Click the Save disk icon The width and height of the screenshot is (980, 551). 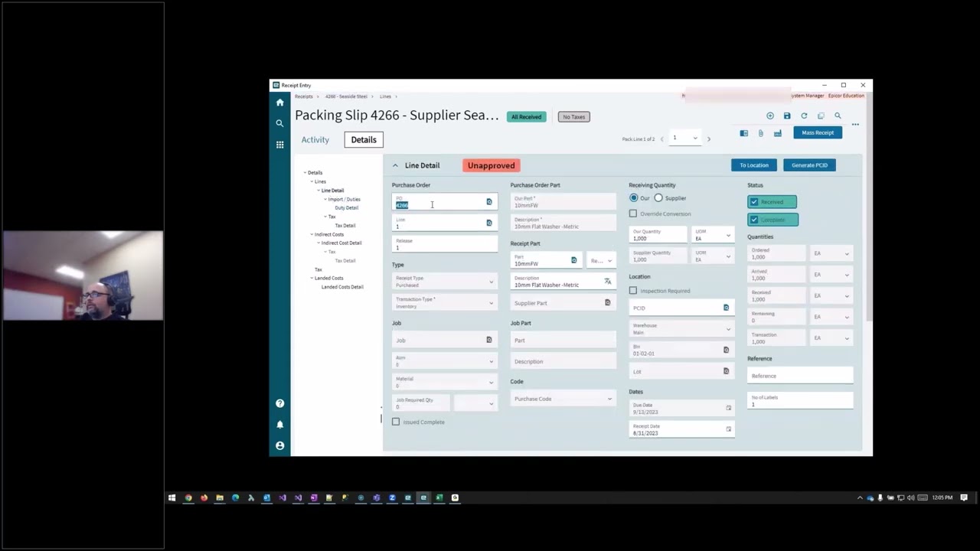click(787, 116)
